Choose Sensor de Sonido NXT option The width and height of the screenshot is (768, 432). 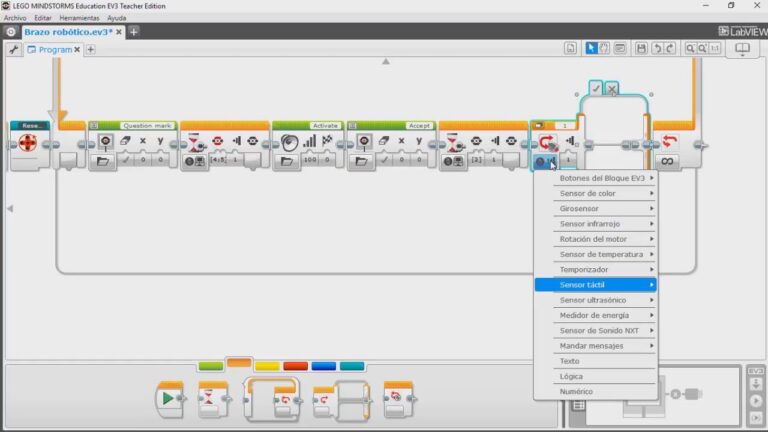596,331
